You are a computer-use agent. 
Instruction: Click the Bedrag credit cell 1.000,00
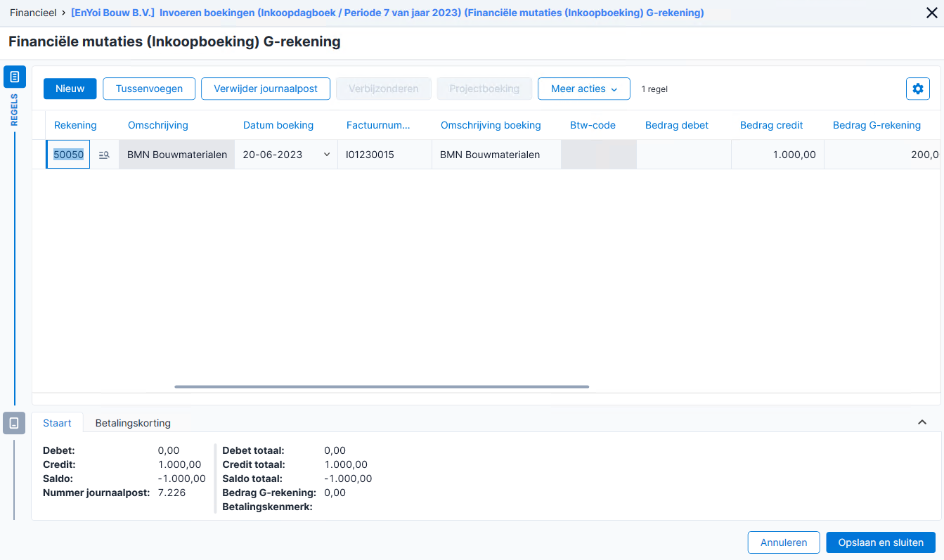pyautogui.click(x=777, y=155)
